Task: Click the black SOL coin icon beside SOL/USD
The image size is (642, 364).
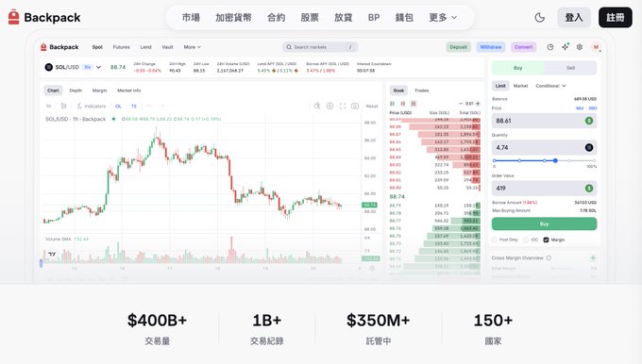Action: 49,67
